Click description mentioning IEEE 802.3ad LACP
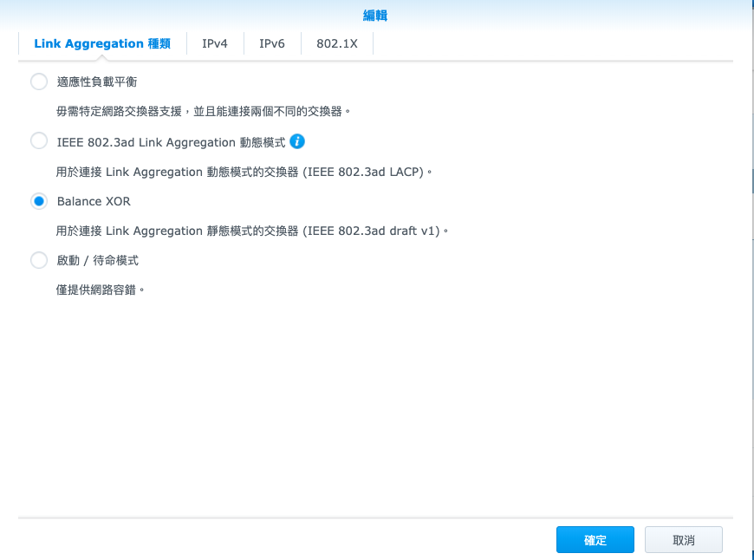 pos(244,172)
